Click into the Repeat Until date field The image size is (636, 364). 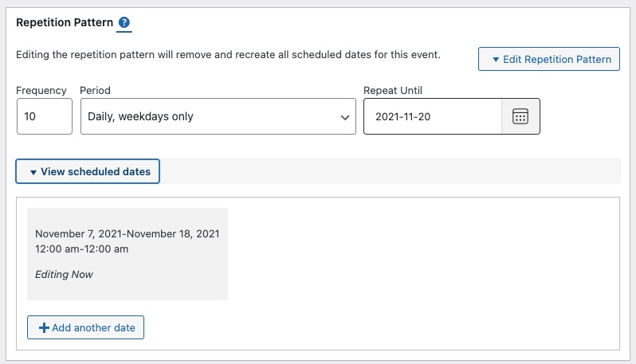tap(432, 116)
